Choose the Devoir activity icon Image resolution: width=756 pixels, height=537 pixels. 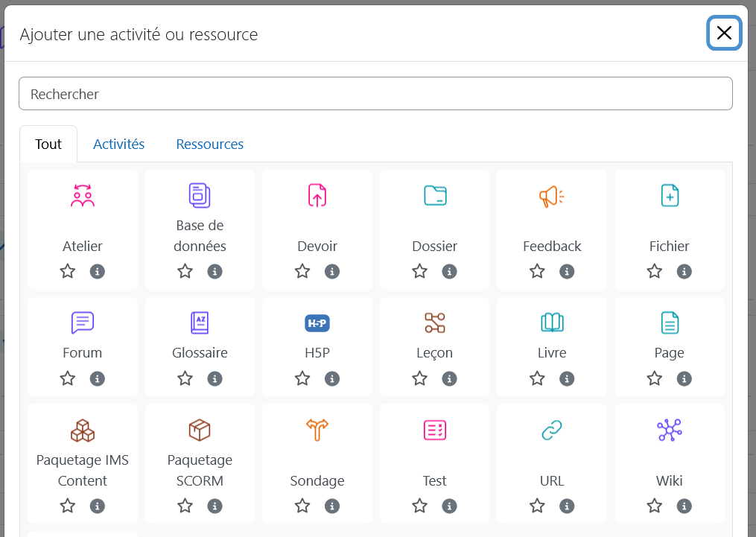317,195
